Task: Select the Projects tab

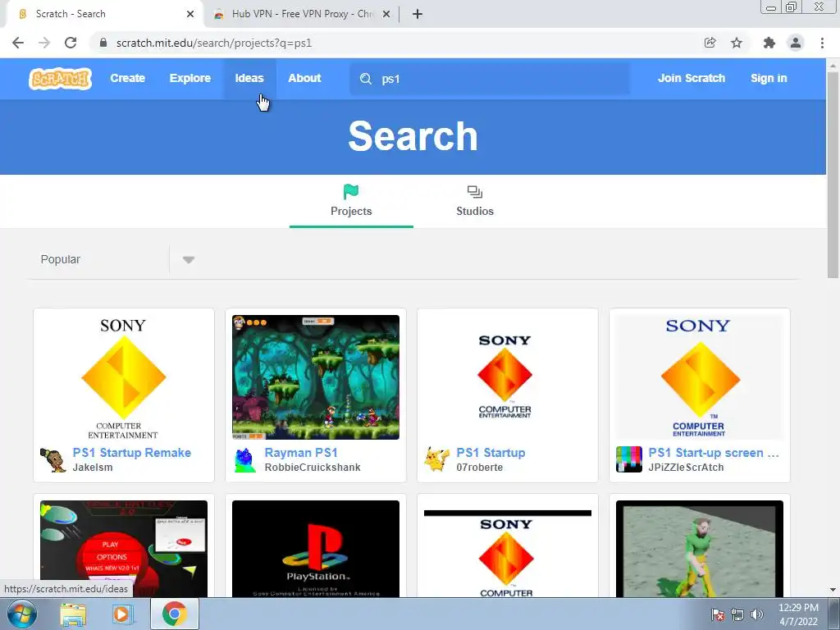Action: (x=351, y=202)
